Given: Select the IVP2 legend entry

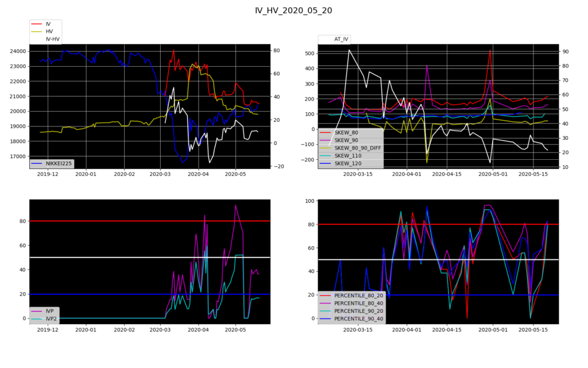Looking at the screenshot, I should (52, 318).
